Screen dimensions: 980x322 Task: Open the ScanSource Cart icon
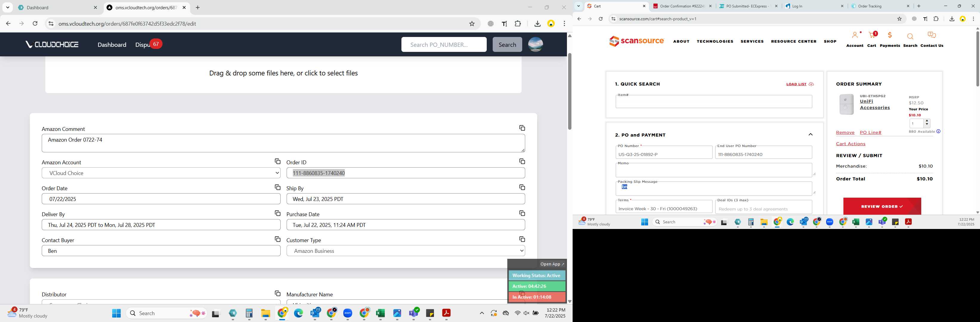[871, 35]
